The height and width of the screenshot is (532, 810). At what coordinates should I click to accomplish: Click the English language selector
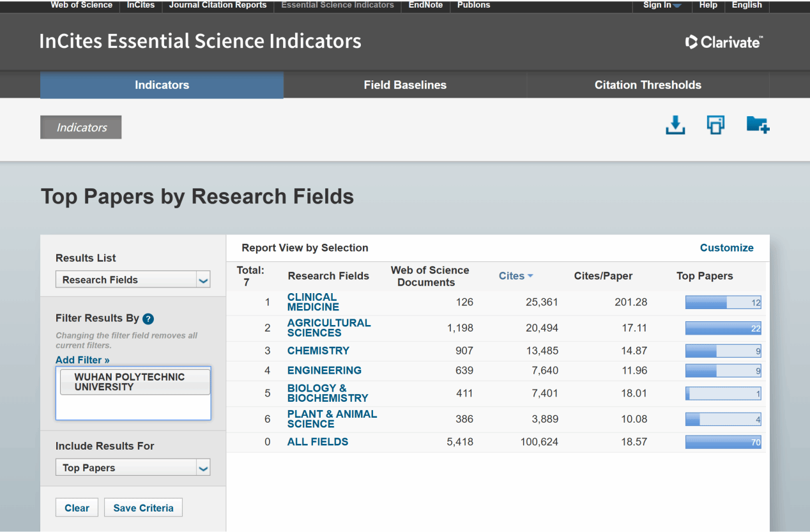747,5
